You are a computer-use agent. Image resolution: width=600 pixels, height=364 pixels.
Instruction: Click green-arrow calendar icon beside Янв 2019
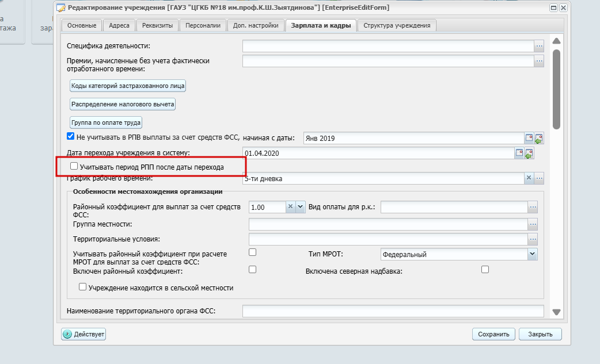click(539, 138)
